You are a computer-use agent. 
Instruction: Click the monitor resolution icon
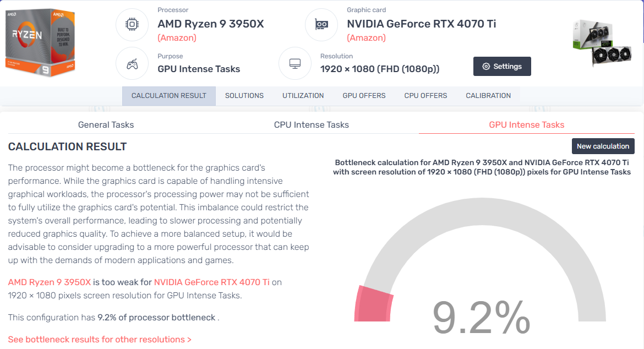click(295, 64)
